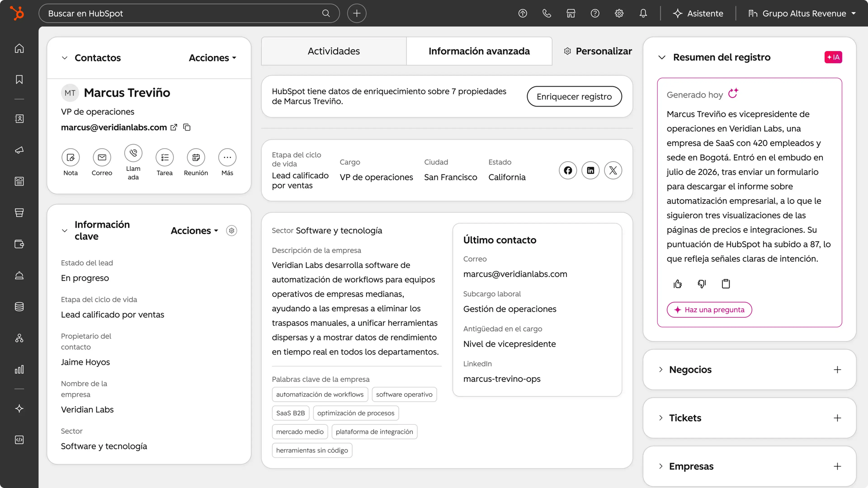The height and width of the screenshot is (488, 868).
Task: Expand the Tickets section
Action: [660, 418]
